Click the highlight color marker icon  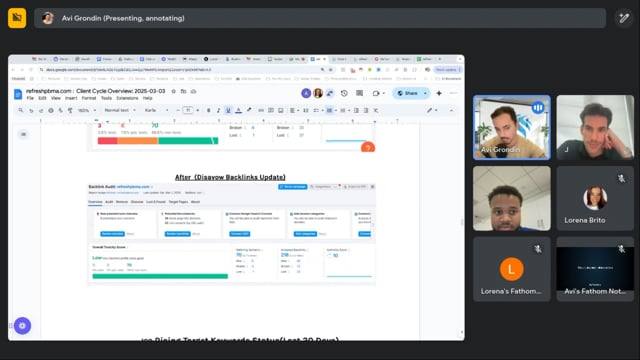[x=249, y=110]
